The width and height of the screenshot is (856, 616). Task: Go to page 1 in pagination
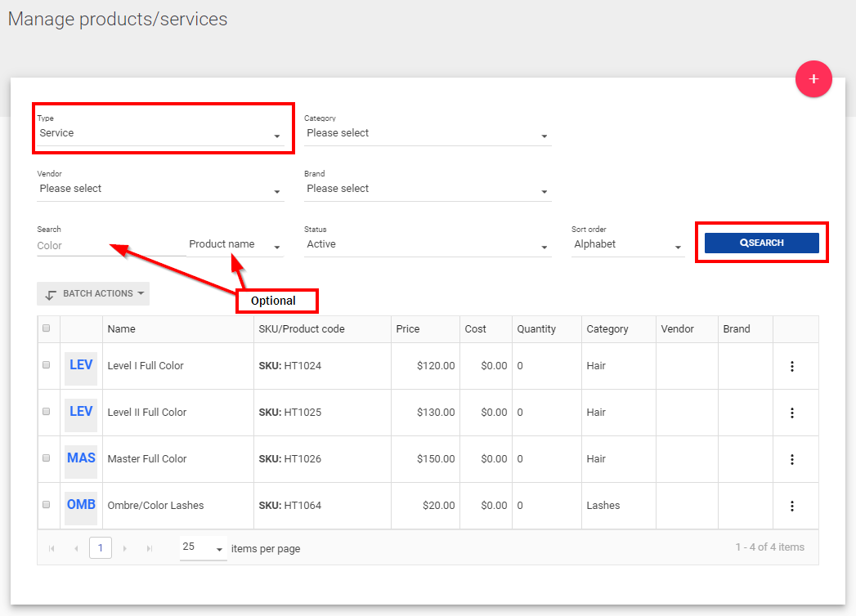100,548
